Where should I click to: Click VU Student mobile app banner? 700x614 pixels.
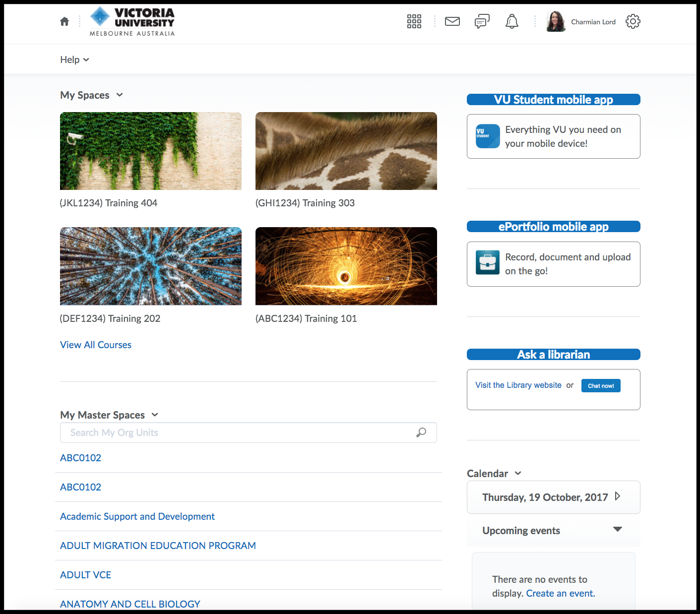[554, 99]
